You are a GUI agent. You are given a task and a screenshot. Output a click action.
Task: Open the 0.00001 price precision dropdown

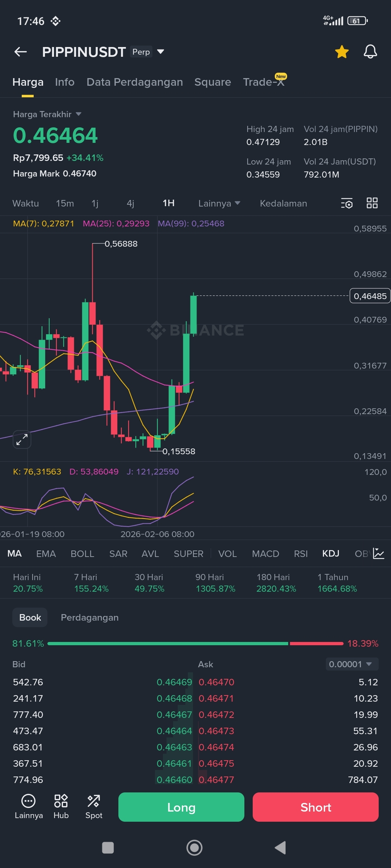[352, 664]
